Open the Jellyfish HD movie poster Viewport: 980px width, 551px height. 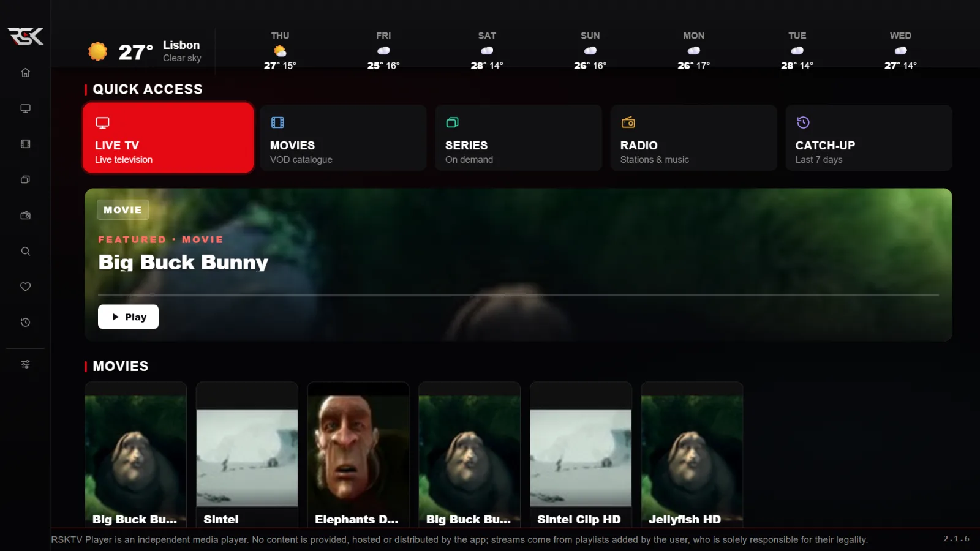point(692,454)
